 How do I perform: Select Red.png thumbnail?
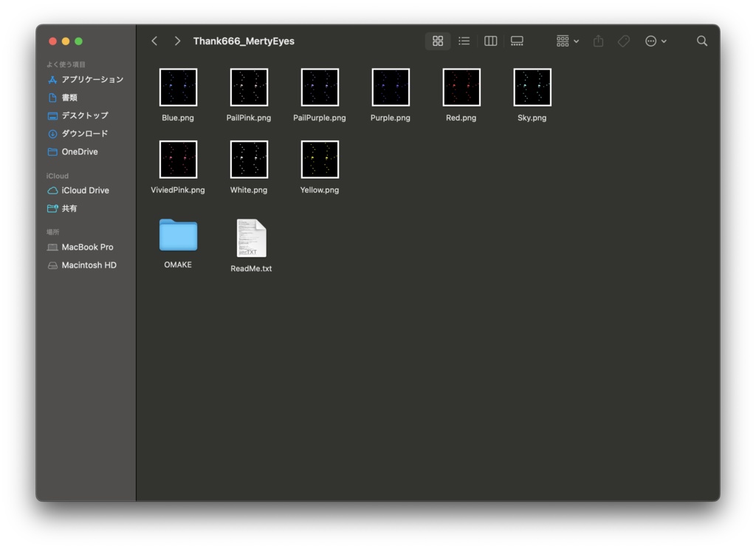[461, 87]
